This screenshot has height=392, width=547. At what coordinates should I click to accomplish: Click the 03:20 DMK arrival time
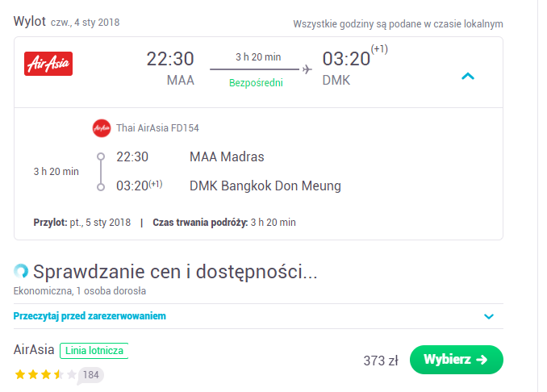pos(346,59)
